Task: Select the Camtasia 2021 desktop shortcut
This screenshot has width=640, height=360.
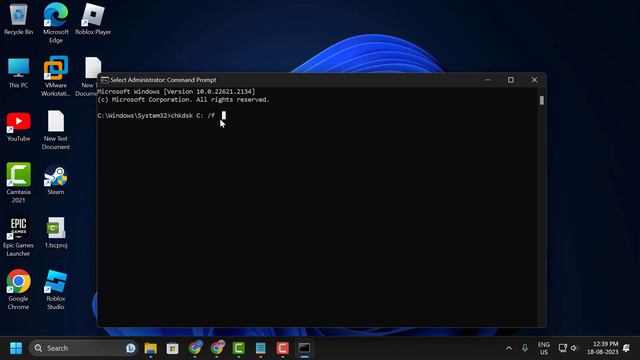Action: tap(18, 183)
